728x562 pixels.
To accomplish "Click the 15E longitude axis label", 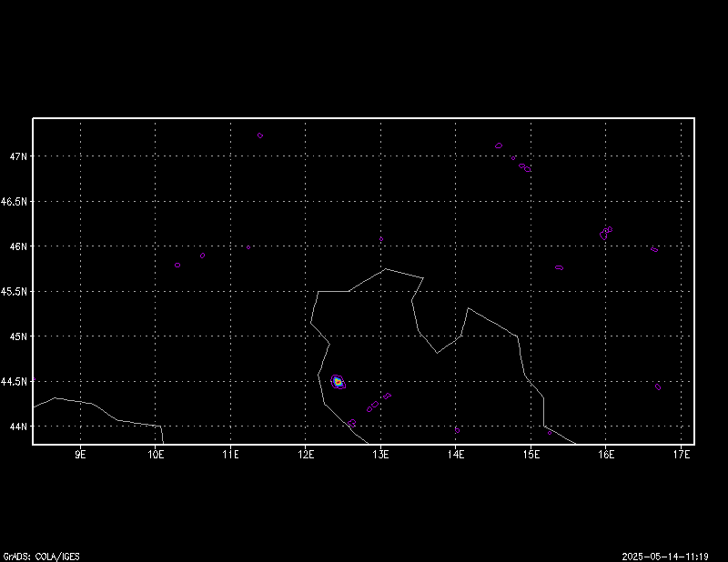I will tap(531, 455).
